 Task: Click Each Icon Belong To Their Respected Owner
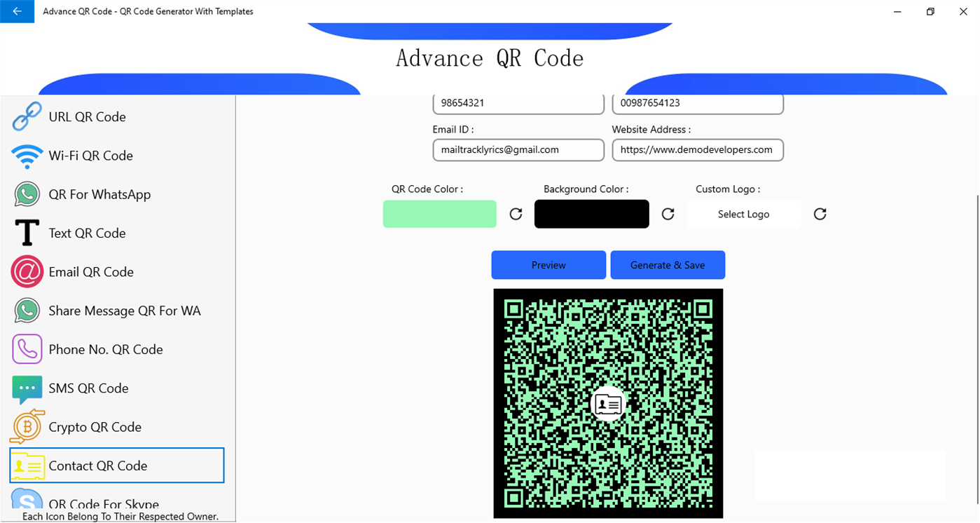[120, 517]
